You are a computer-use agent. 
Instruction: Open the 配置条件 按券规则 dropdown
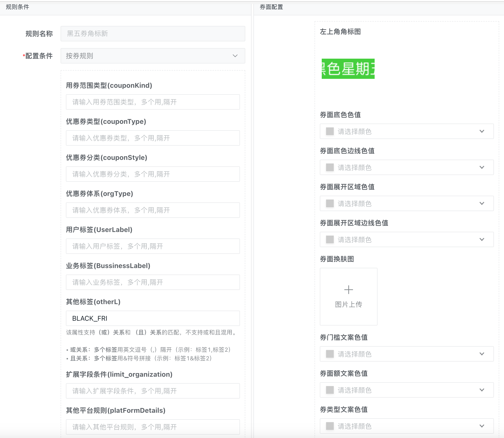(x=153, y=56)
